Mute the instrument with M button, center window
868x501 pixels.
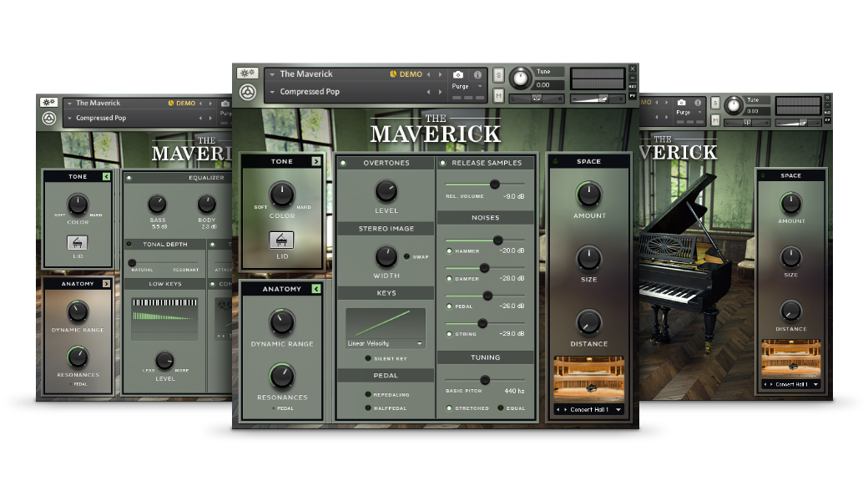click(x=498, y=96)
